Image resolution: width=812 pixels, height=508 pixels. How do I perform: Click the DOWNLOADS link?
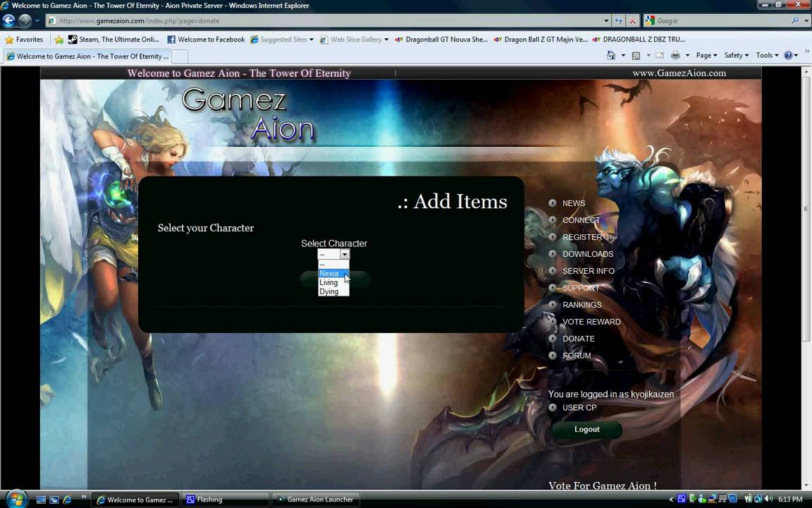point(588,254)
